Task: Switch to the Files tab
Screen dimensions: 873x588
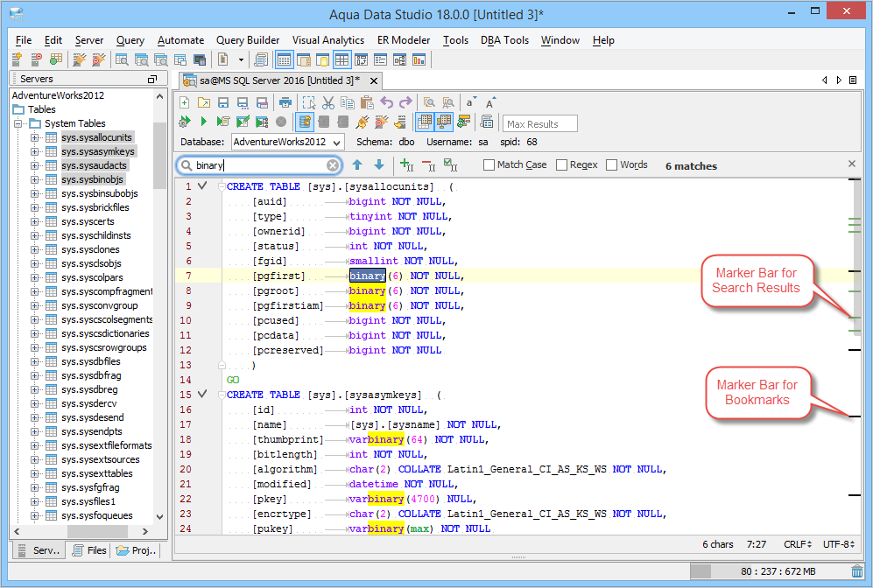Action: click(88, 550)
